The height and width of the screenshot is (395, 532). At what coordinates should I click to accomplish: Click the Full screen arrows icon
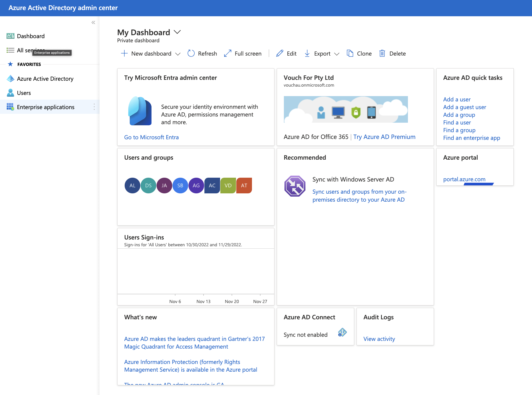click(227, 53)
